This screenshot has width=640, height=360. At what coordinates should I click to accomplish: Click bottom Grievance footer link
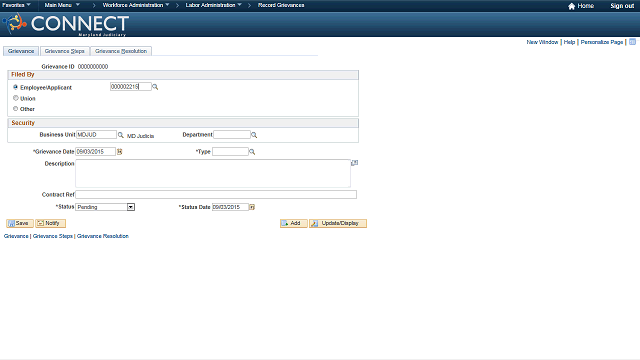(16, 236)
